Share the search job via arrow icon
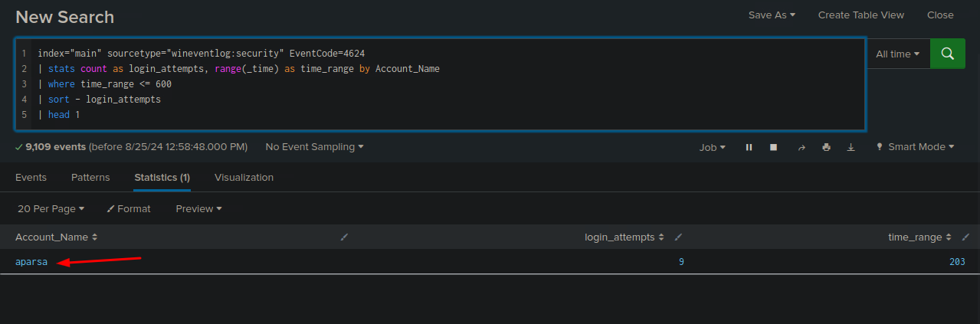Screen dimensions: 980x324 [801, 147]
